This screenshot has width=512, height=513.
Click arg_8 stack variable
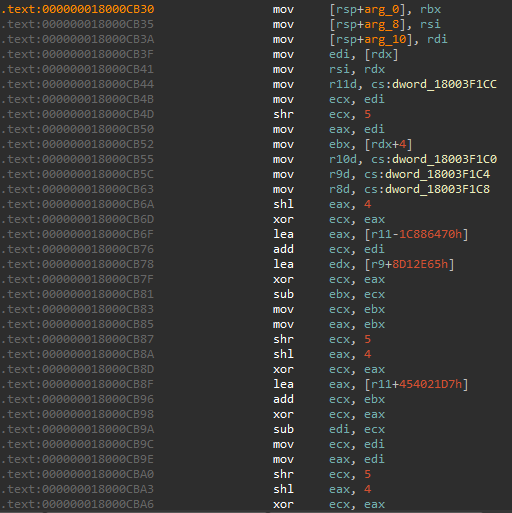coord(382,24)
